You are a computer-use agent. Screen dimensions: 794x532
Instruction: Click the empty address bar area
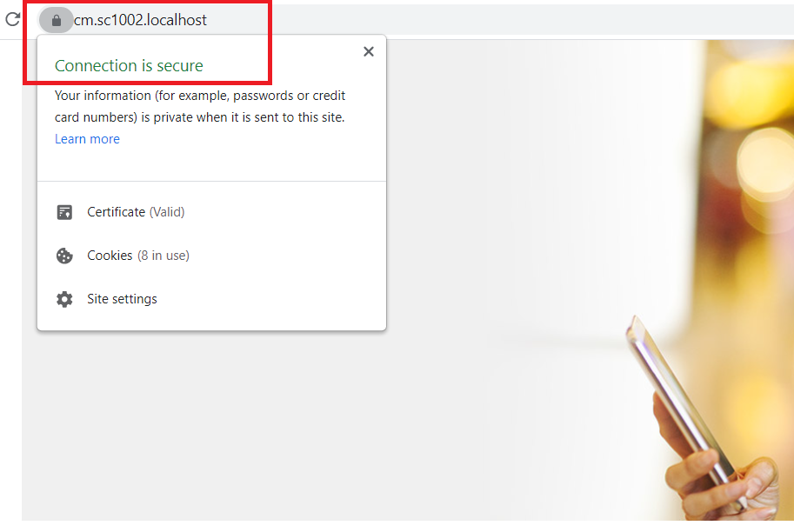pyautogui.click(x=506, y=20)
